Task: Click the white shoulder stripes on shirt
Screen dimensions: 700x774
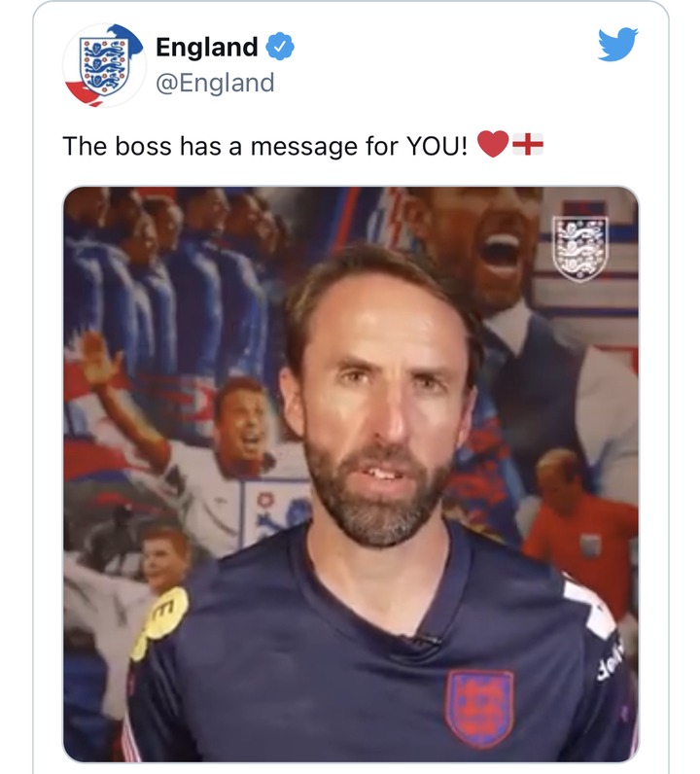Action: (x=589, y=609)
